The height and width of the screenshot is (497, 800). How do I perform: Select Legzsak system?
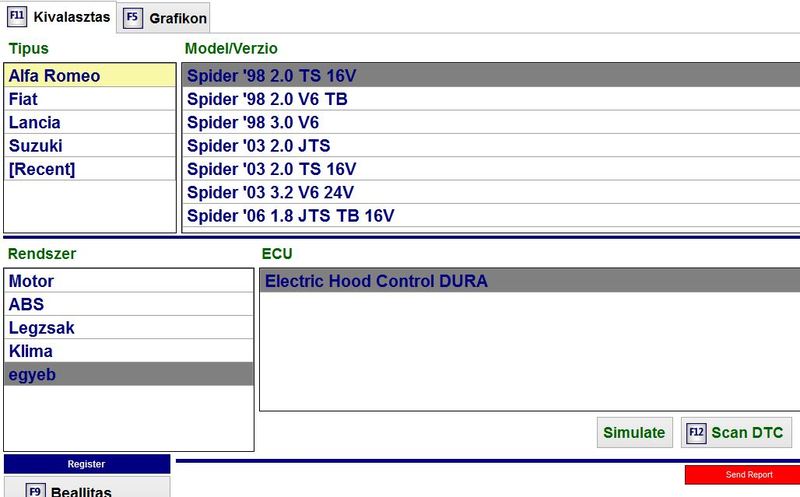129,328
